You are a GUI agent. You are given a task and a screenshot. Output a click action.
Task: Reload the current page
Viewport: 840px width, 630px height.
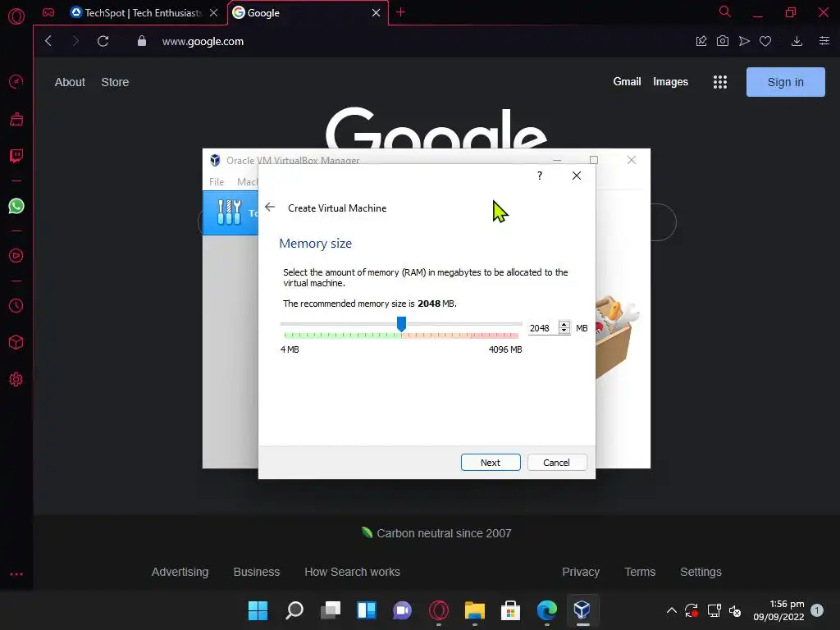(103, 41)
